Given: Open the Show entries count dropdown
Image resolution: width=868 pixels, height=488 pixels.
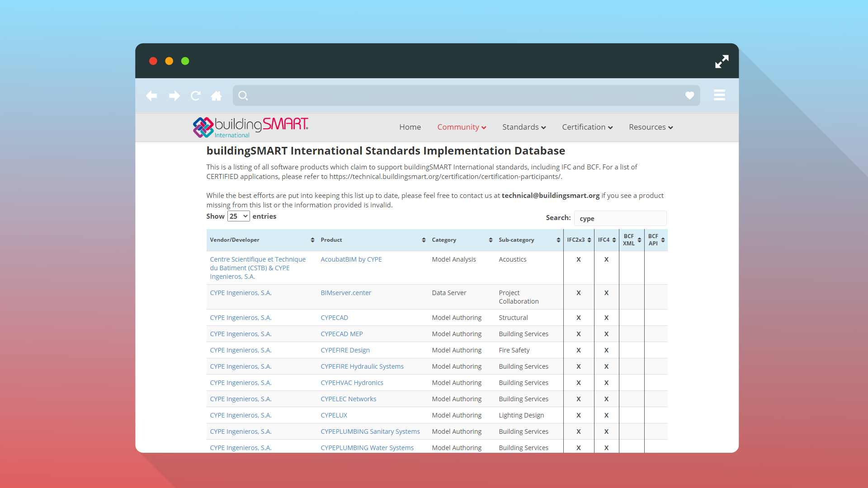Looking at the screenshot, I should (238, 216).
